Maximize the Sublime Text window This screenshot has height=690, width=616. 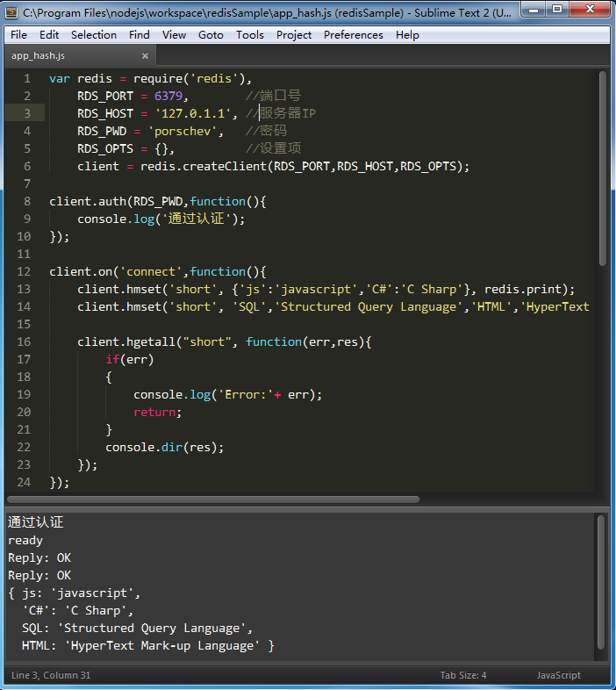click(557, 11)
